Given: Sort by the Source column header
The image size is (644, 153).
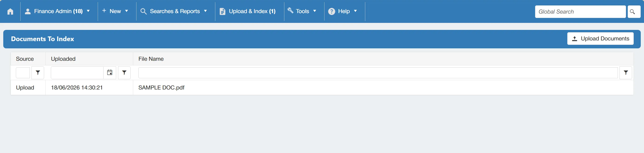Looking at the screenshot, I should tap(25, 59).
